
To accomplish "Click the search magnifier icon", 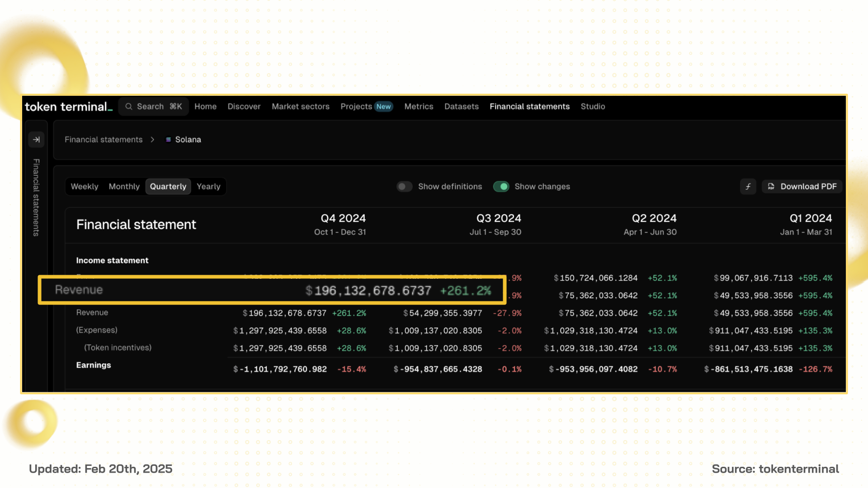I will [x=129, y=107].
